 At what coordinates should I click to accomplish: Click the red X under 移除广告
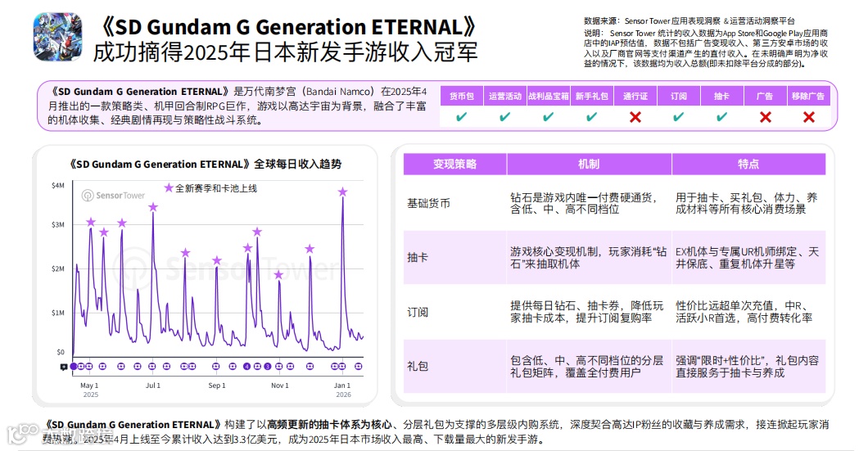(x=809, y=117)
